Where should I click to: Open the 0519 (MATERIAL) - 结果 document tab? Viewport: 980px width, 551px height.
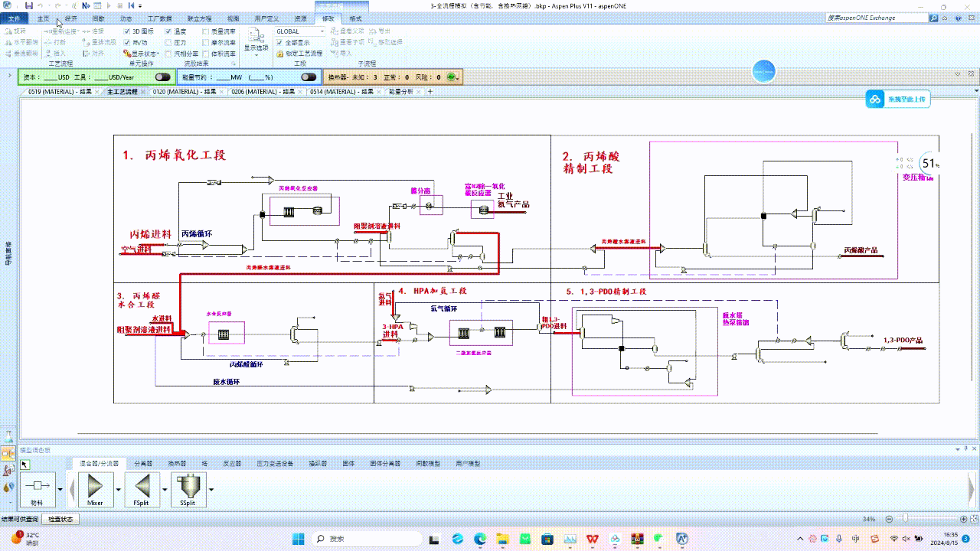pyautogui.click(x=60, y=91)
